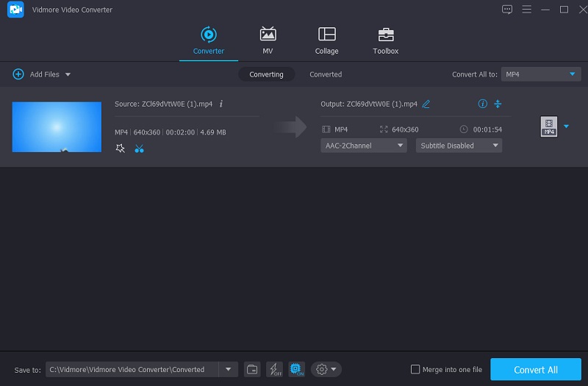Image resolution: width=588 pixels, height=386 pixels.
Task: Click the compress video icon
Action: click(x=498, y=104)
